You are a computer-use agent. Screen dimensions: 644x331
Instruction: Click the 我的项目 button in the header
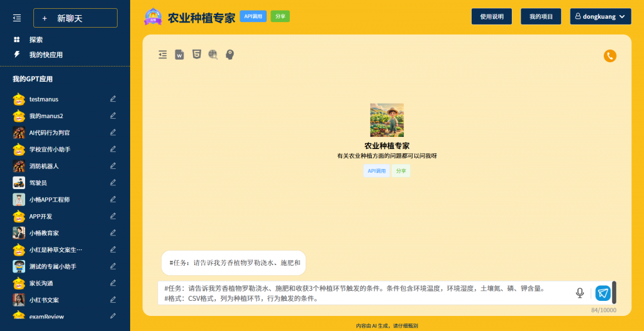tap(540, 16)
